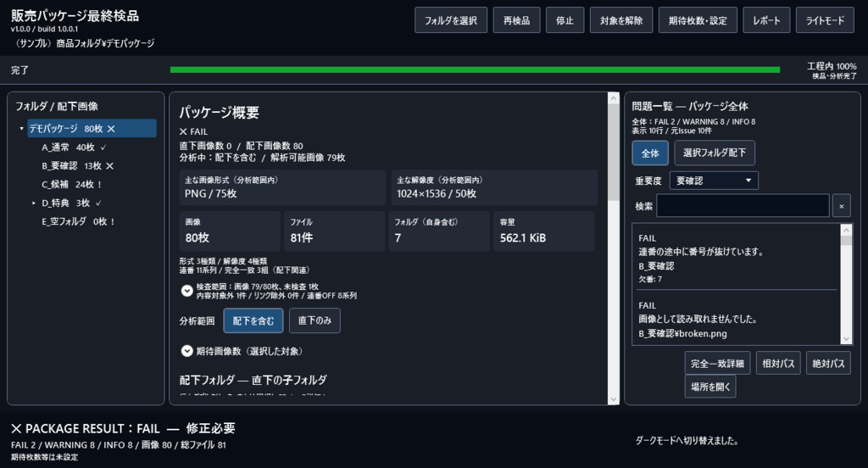Select 配下を含む analysis range
Image resolution: width=868 pixels, height=468 pixels.
(x=253, y=320)
